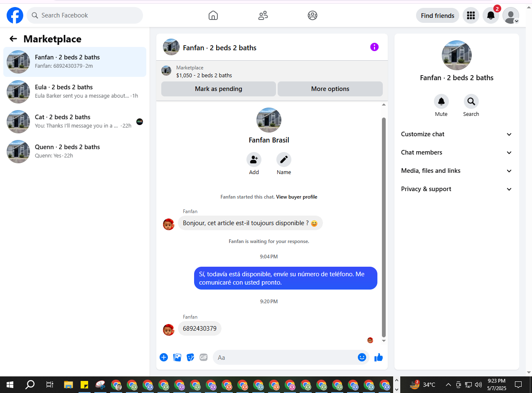Search in conversation with magnifier icon
This screenshot has height=393, width=532.
(x=471, y=101)
